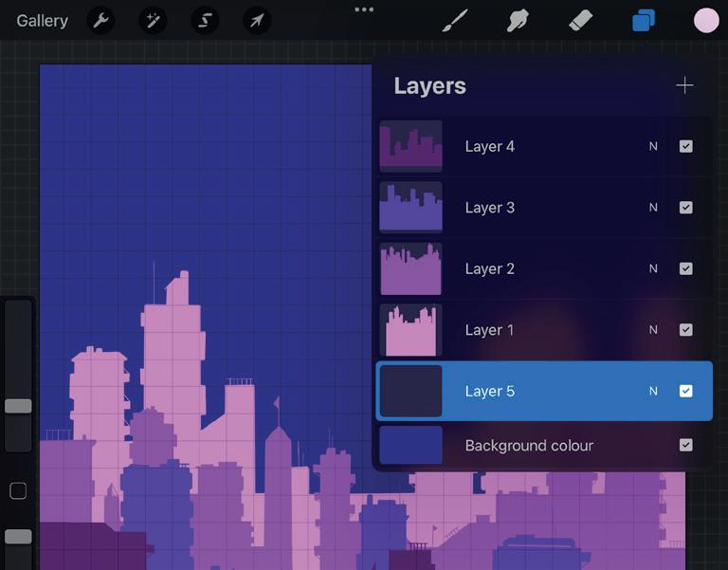Toggle Layer 1 visibility checkbox
This screenshot has width=728, height=570.
(685, 330)
